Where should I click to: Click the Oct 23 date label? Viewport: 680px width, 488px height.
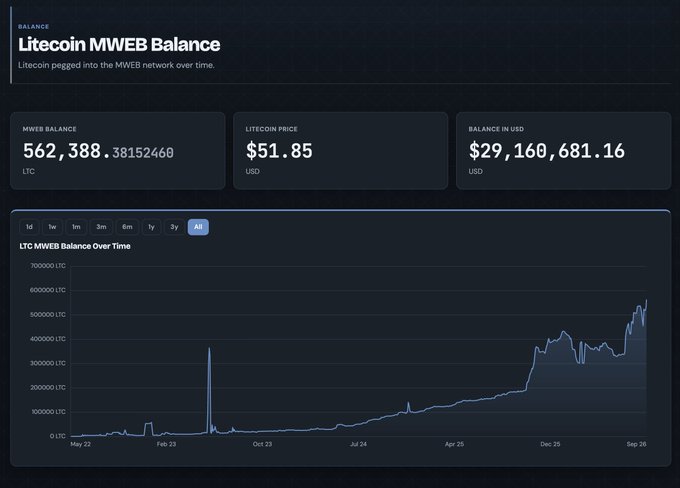click(262, 444)
